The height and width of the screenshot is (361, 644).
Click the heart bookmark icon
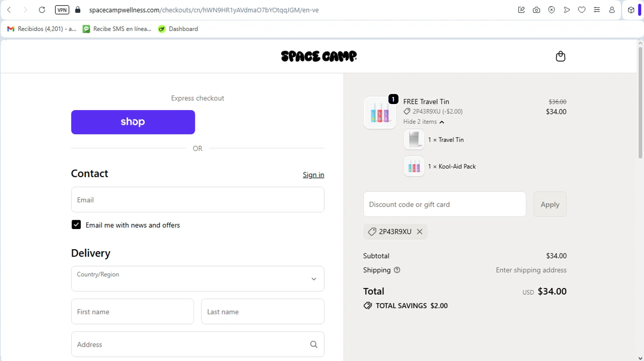[582, 10]
